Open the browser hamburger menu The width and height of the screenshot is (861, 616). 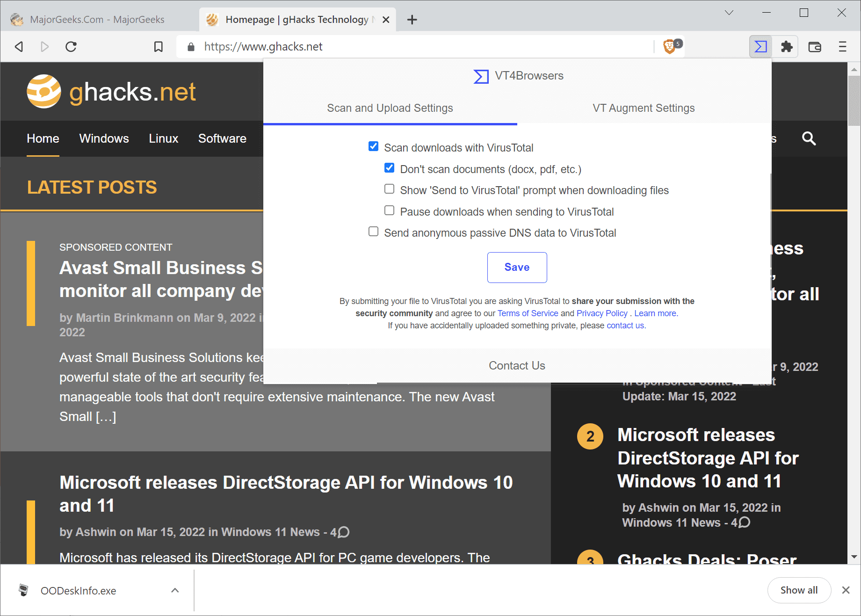tap(843, 47)
